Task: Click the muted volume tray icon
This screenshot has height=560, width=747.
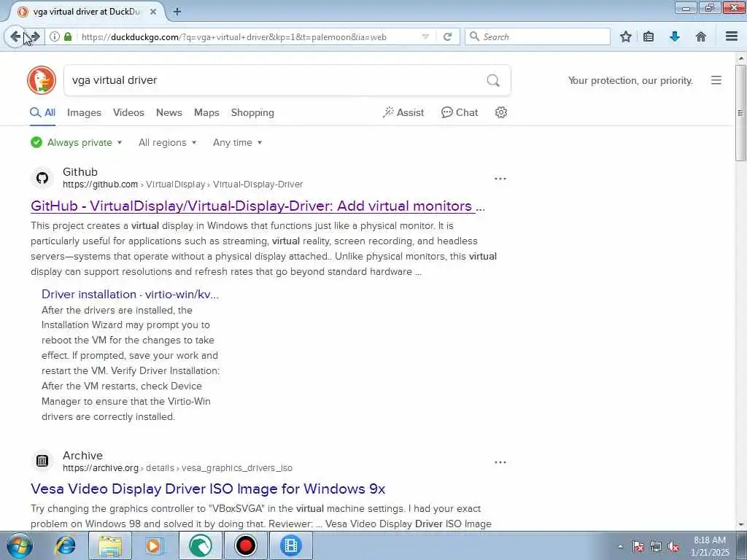Action: [x=673, y=547]
